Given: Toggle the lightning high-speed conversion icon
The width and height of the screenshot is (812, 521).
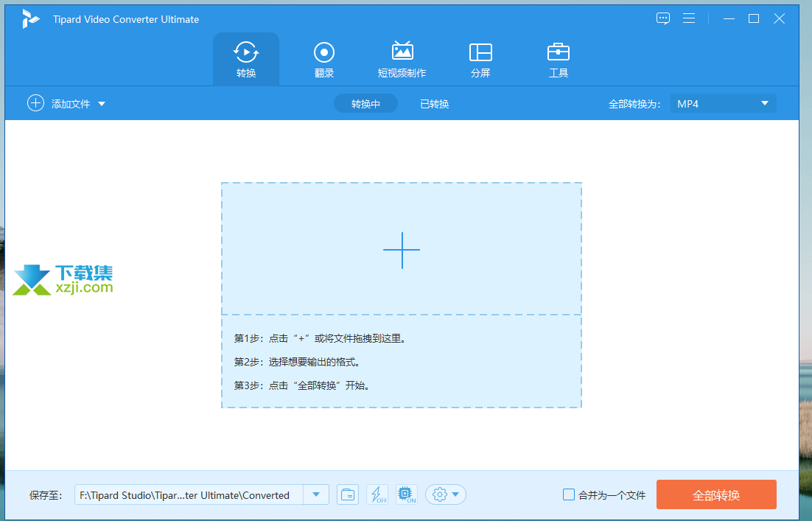Looking at the screenshot, I should 377,495.
